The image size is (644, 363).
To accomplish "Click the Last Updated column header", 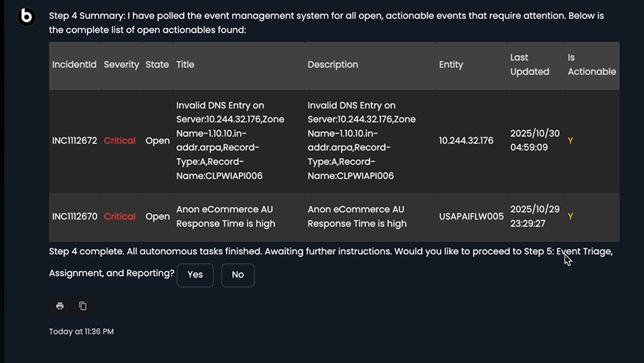I will tap(530, 65).
